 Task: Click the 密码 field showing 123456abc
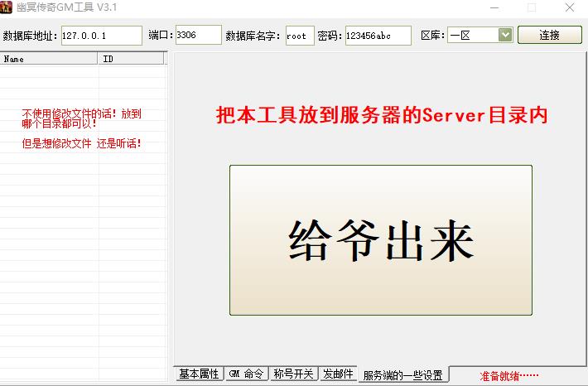click(x=378, y=36)
